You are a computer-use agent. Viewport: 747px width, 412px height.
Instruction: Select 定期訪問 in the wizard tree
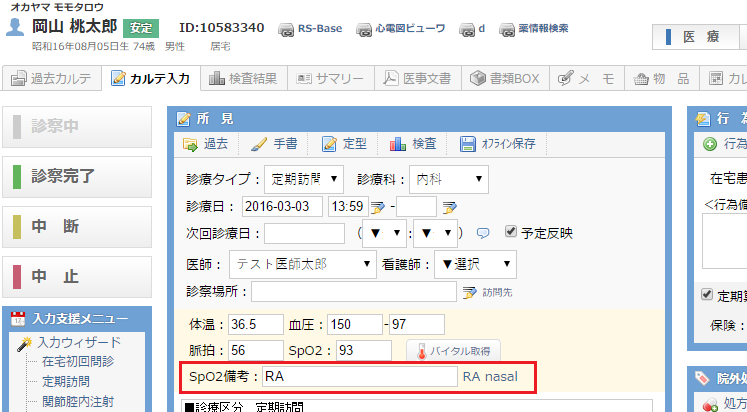66,382
